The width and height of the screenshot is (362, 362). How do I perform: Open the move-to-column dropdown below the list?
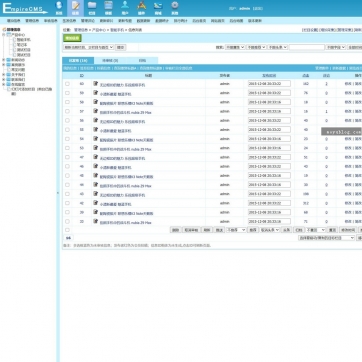tap(326, 238)
